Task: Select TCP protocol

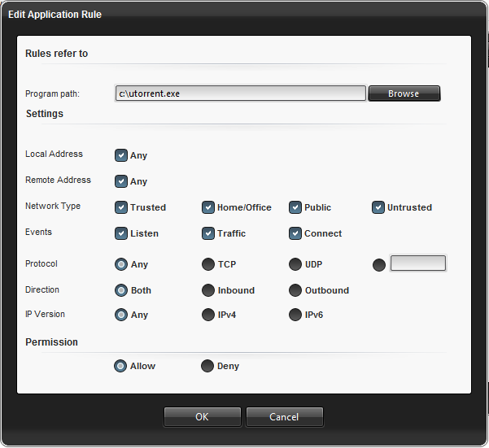Action: [x=208, y=264]
